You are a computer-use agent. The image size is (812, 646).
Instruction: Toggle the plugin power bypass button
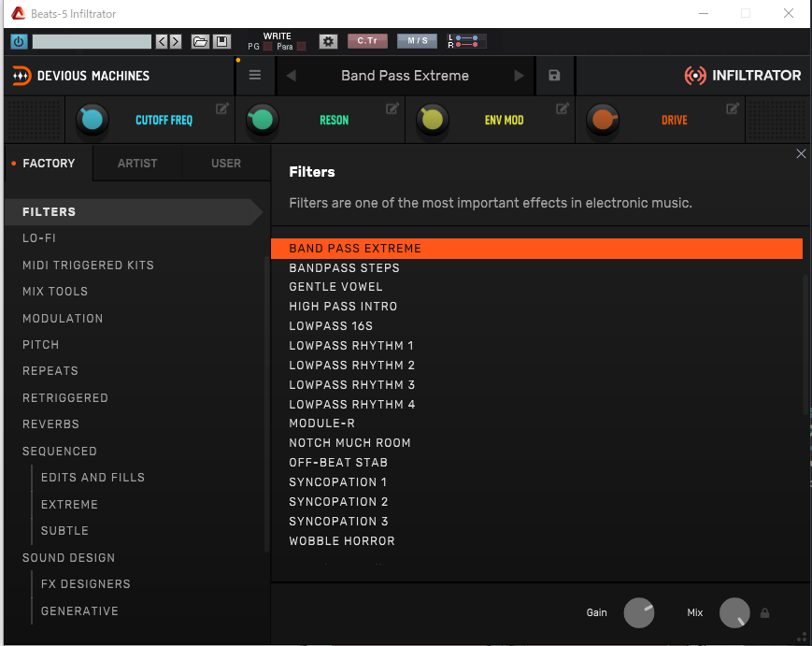point(19,41)
